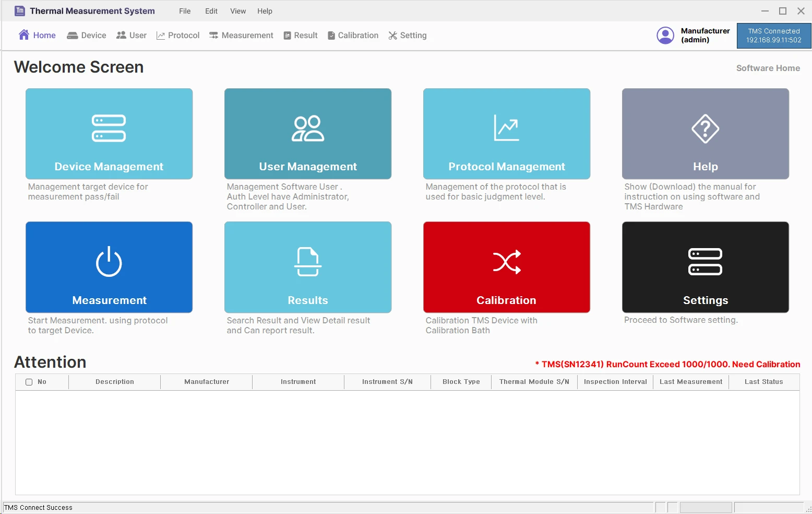The width and height of the screenshot is (812, 514).
Task: Toggle the select-all checkbox in No column
Action: click(29, 382)
